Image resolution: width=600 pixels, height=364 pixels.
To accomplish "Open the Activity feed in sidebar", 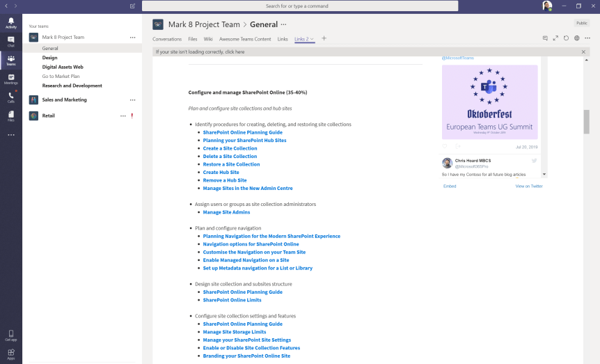I will click(x=10, y=23).
